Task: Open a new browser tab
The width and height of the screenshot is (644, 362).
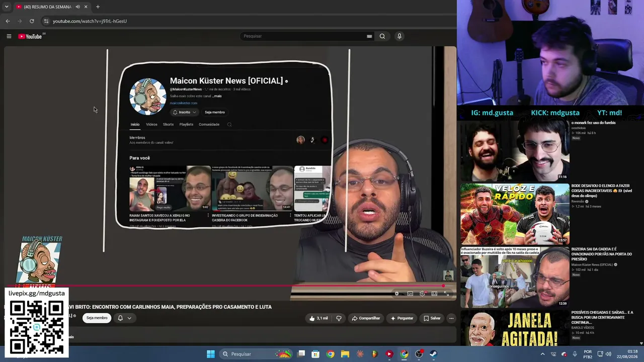Action: [x=98, y=7]
